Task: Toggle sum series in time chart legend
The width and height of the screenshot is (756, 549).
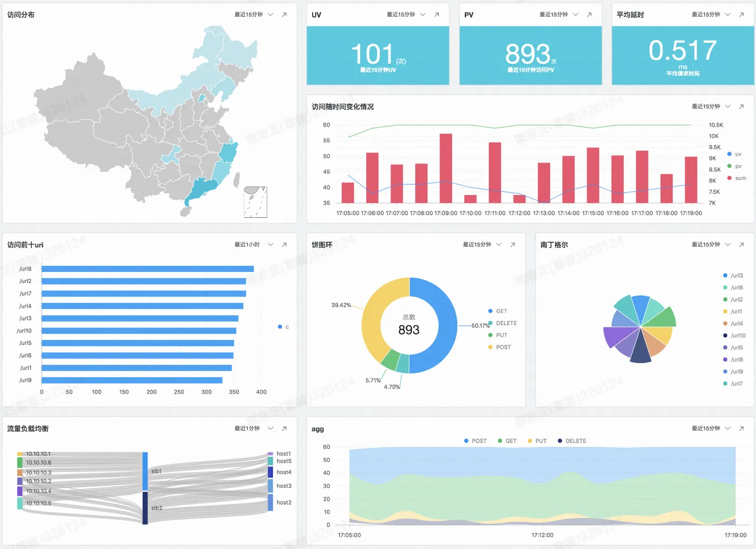Action: [737, 178]
